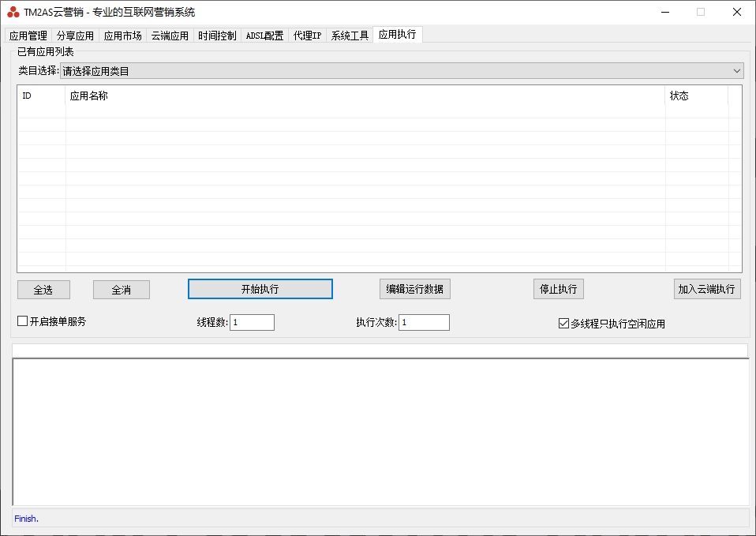This screenshot has width=756, height=536.
Task: Enable the 开启接单服务 checkbox
Action: 23,321
